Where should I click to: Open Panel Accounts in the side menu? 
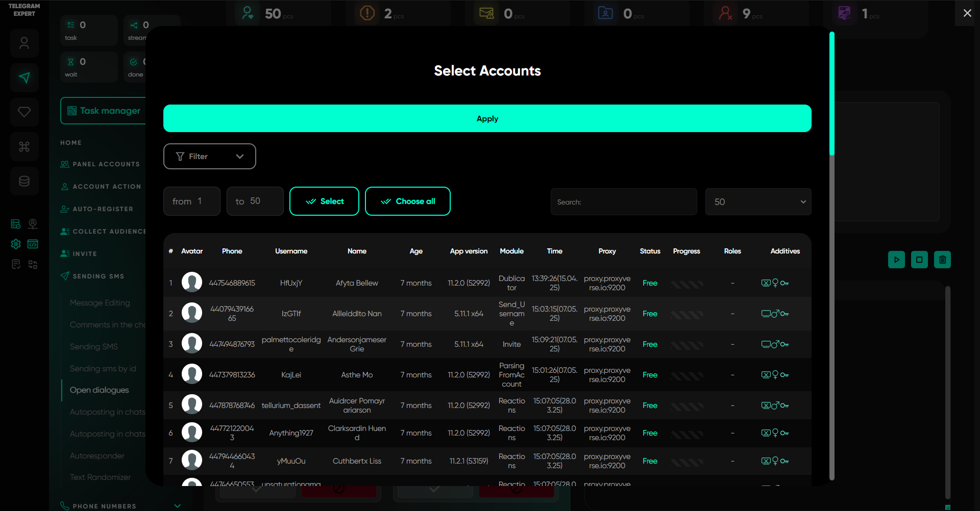pyautogui.click(x=106, y=164)
